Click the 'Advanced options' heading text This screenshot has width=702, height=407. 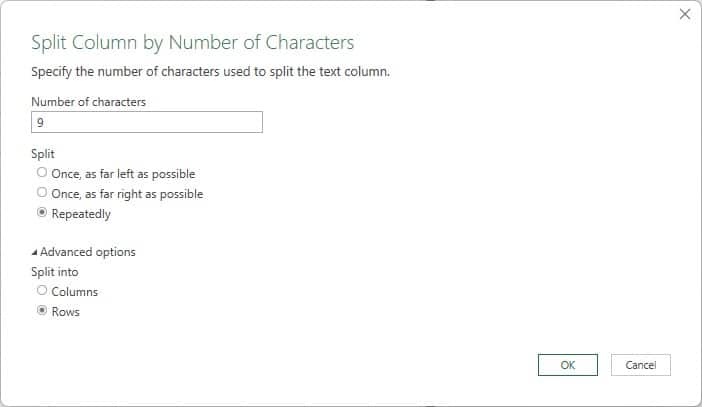coord(88,252)
